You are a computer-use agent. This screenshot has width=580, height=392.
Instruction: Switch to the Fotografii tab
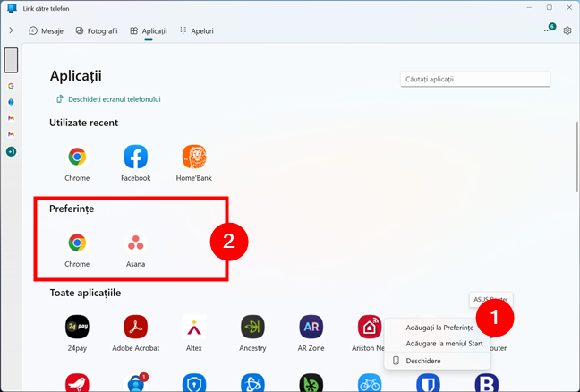click(x=96, y=31)
